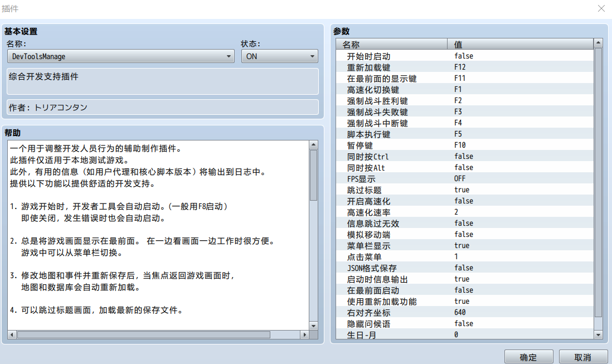Close the 插件 dialog window
The height and width of the screenshot is (364, 612).
tap(601, 8)
